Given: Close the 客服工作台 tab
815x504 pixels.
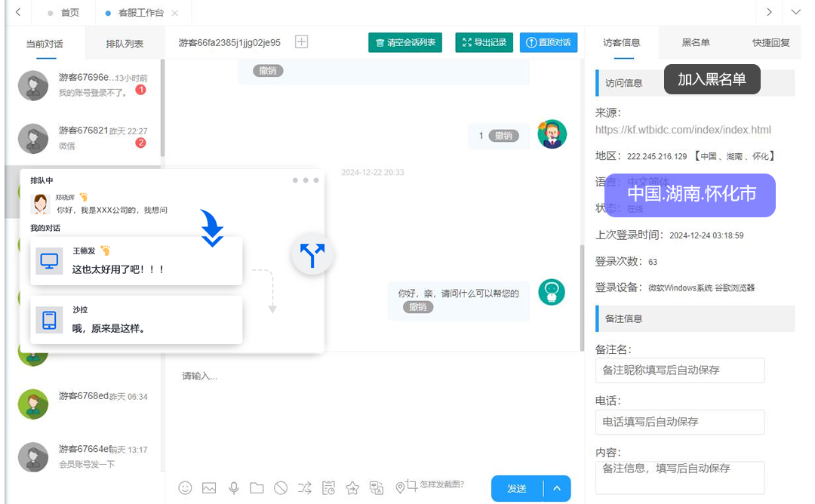Looking at the screenshot, I should pos(175,13).
